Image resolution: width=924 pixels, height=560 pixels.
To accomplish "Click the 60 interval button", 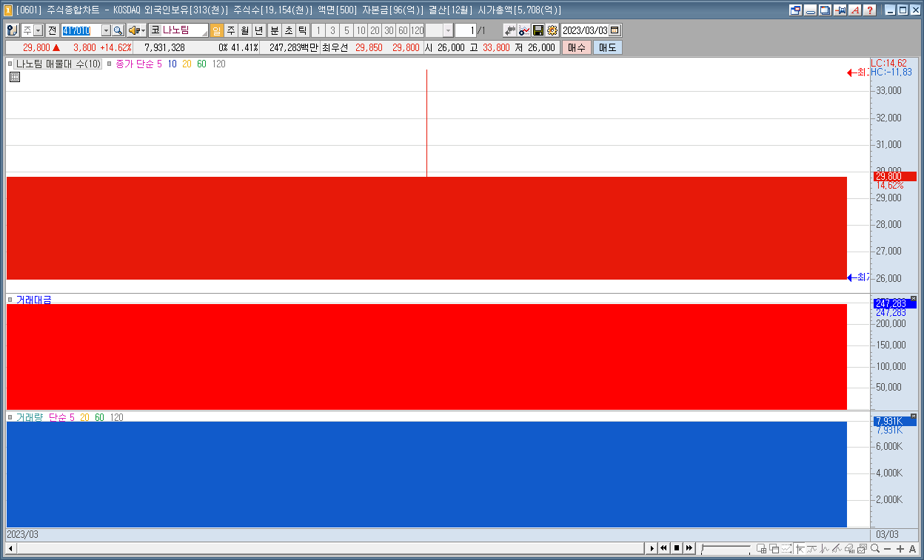I will tap(403, 30).
